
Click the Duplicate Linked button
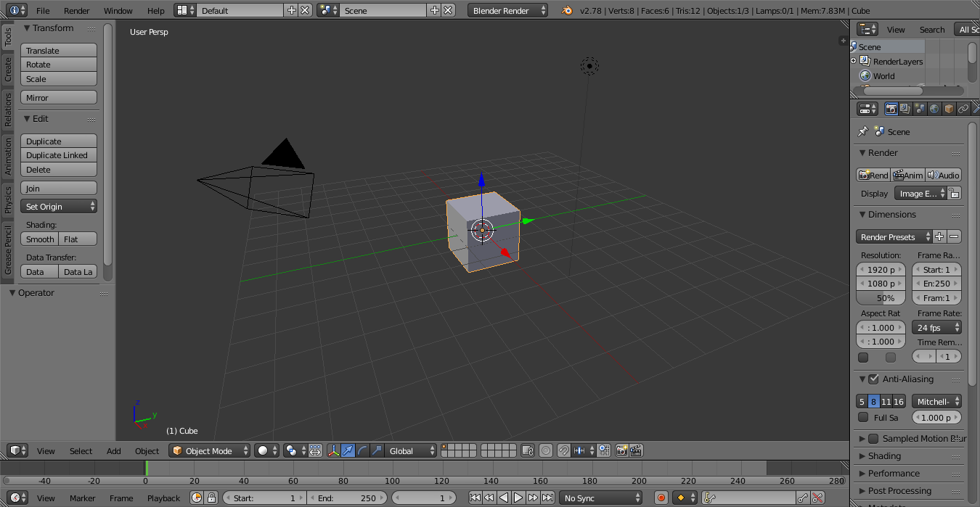[59, 154]
